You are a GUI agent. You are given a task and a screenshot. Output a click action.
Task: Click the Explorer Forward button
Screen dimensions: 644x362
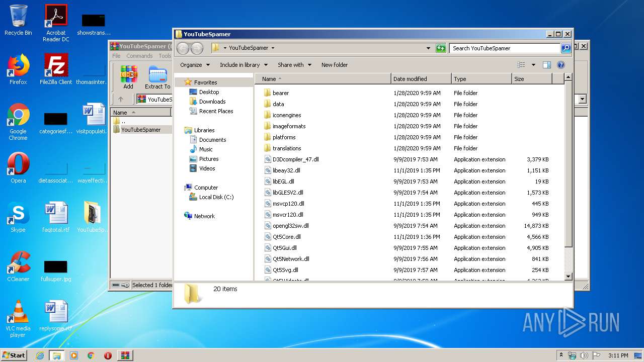[x=197, y=48]
